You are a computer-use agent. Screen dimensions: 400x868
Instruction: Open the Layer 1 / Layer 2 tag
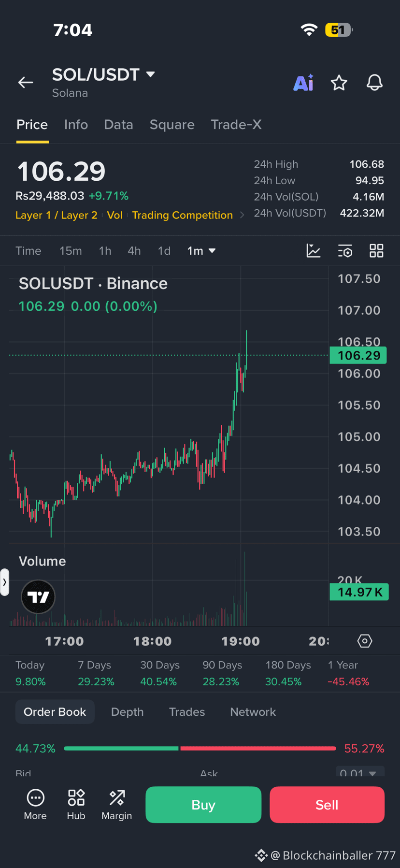pos(56,215)
